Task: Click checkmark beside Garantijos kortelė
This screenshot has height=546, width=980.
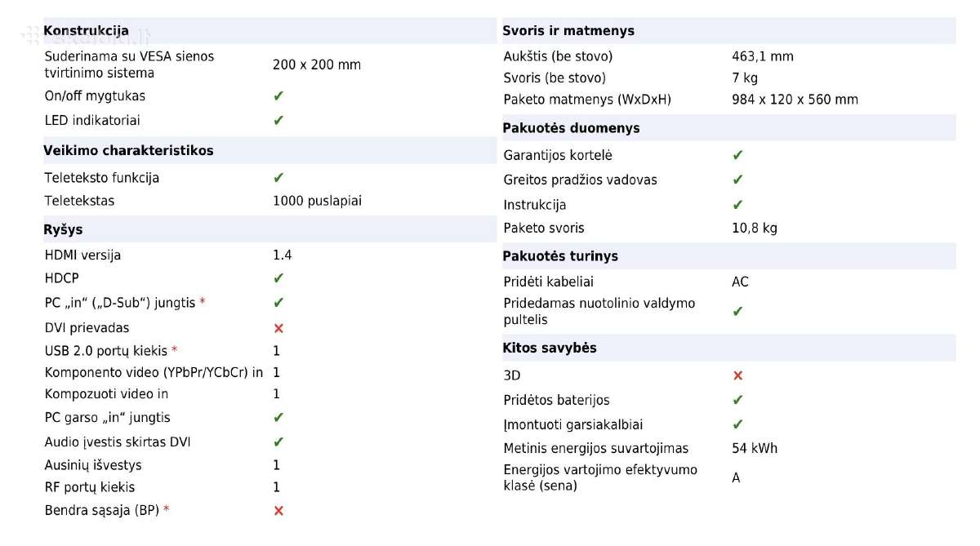Action: [737, 155]
